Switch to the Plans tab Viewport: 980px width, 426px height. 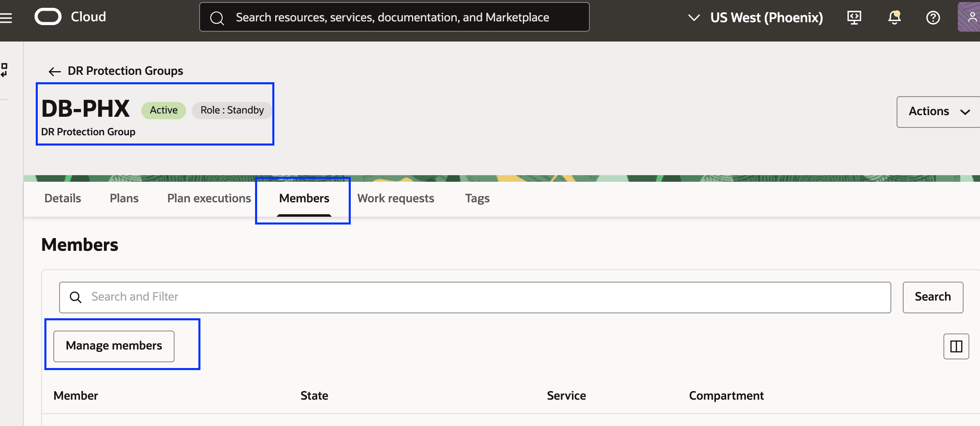coord(124,199)
